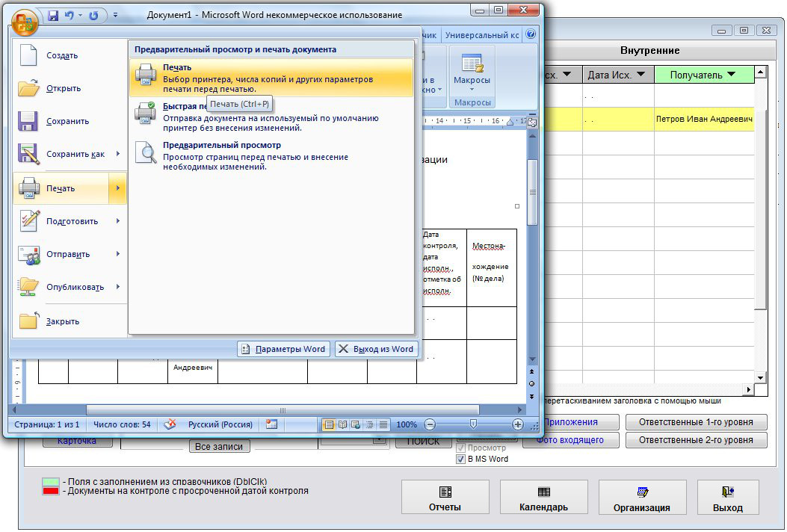Click Word vertical scrollbar down arrow
787x532 pixels.
coord(532,360)
